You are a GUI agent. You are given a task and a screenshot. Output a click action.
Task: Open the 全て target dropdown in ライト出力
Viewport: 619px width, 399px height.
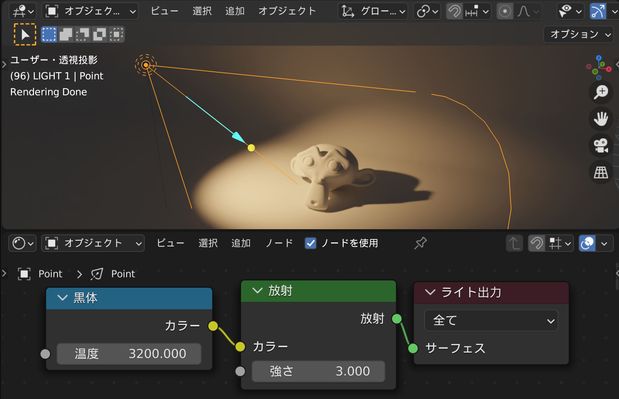tap(491, 320)
